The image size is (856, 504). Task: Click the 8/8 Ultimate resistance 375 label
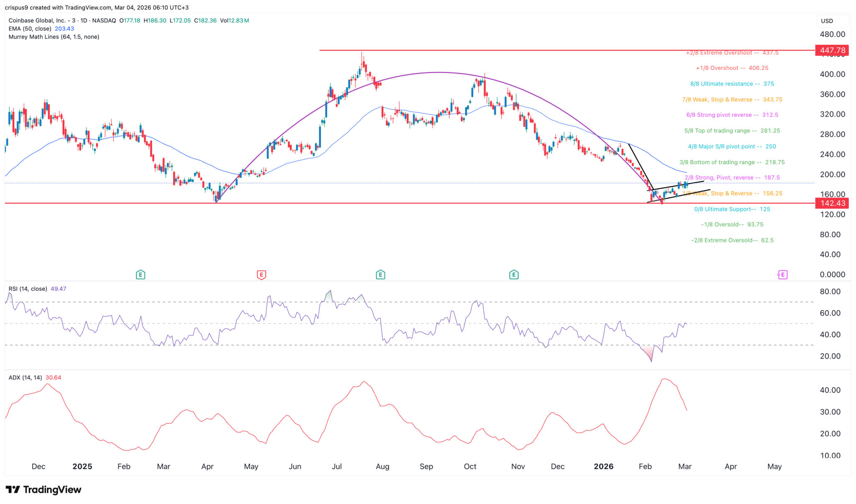[x=732, y=84]
